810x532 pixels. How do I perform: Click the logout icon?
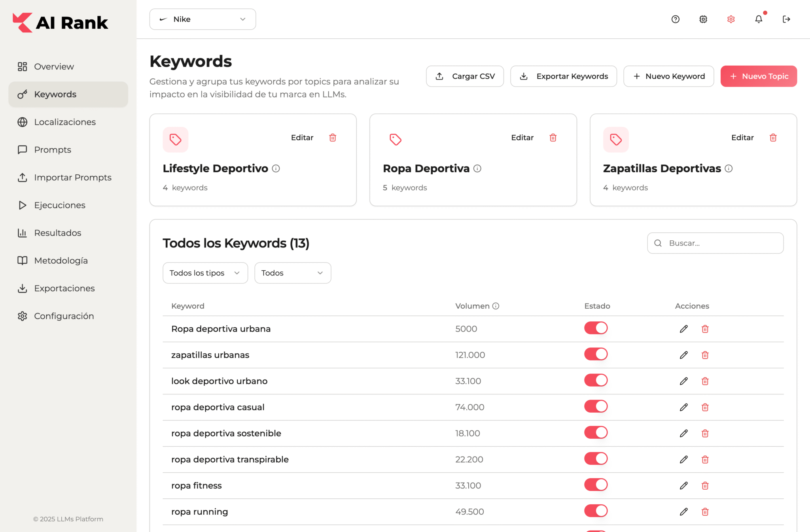tap(786, 19)
